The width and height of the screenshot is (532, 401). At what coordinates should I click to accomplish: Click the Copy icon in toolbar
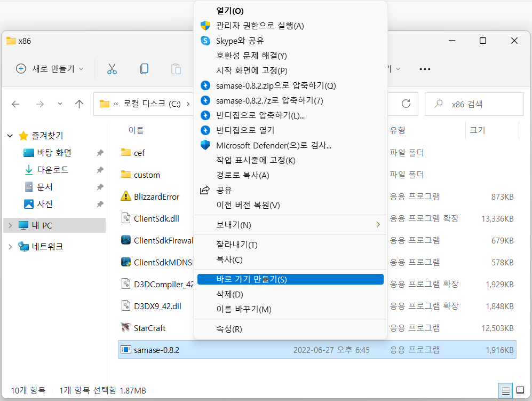click(x=144, y=69)
